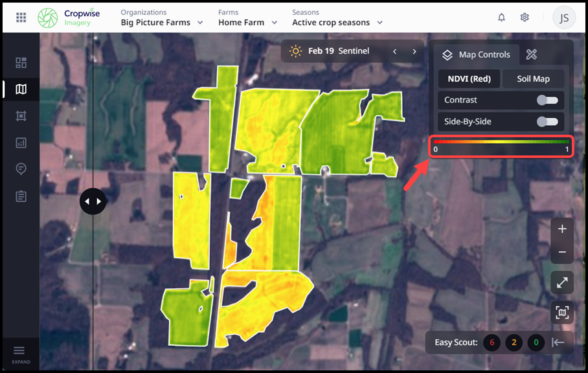Expand the Active crop seasons dropdown
This screenshot has width=588, height=373.
coord(337,22)
